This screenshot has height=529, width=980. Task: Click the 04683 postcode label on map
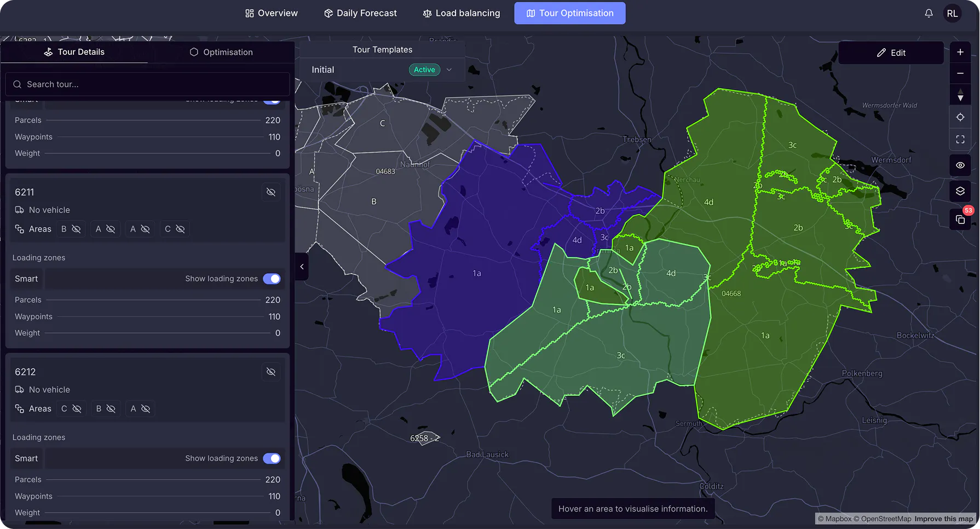385,171
